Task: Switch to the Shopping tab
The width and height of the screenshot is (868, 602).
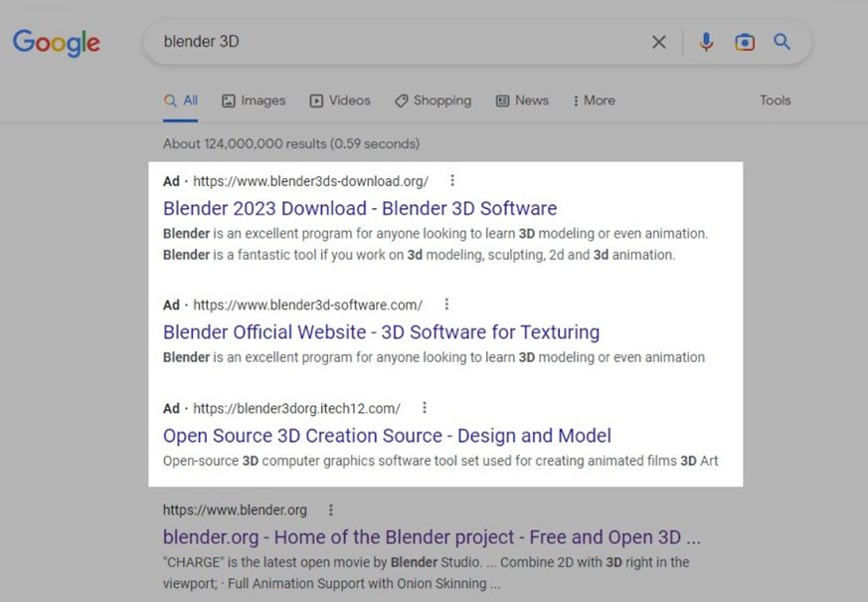Action: (x=433, y=100)
